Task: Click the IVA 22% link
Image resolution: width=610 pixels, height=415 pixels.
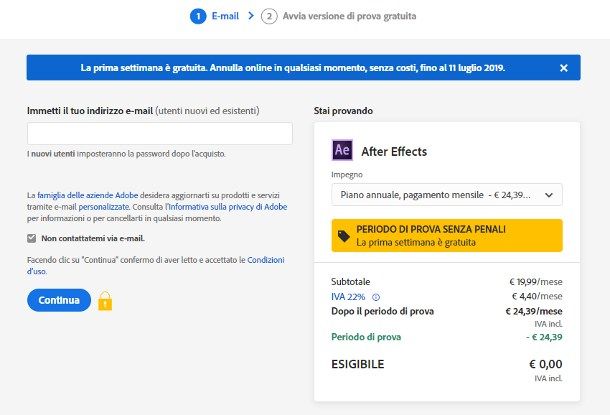Action: pos(348,297)
